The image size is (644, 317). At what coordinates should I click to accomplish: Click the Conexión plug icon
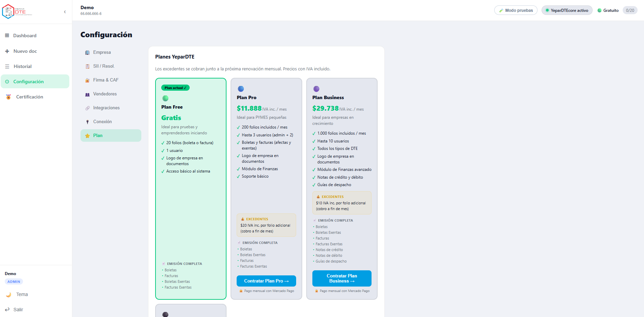point(88,122)
